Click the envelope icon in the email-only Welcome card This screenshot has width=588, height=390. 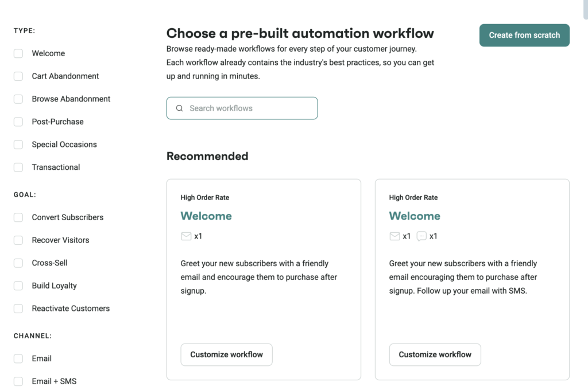point(186,236)
